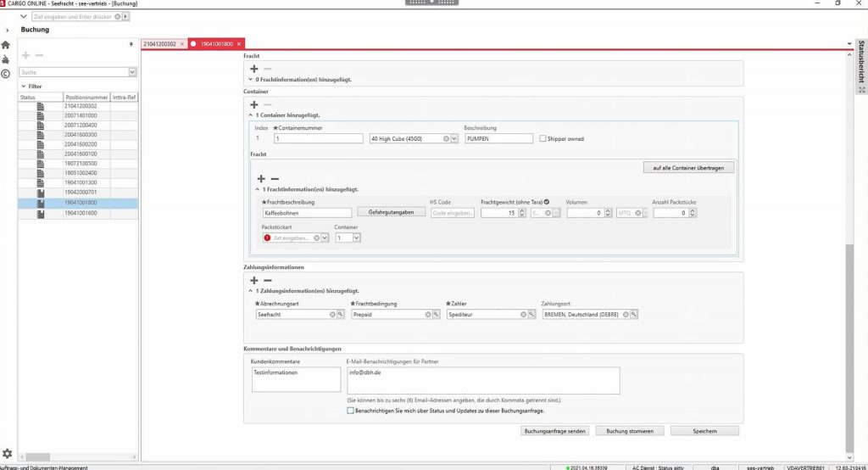Screen dimensions: 868x470
Task: Click Buchungsanfrage senden button
Action: (554, 431)
